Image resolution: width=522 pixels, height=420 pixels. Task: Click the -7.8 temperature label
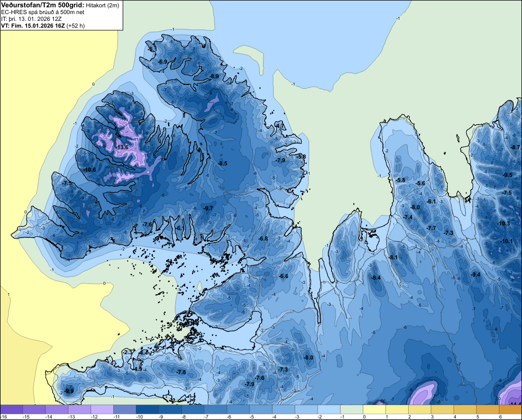pos(181,372)
